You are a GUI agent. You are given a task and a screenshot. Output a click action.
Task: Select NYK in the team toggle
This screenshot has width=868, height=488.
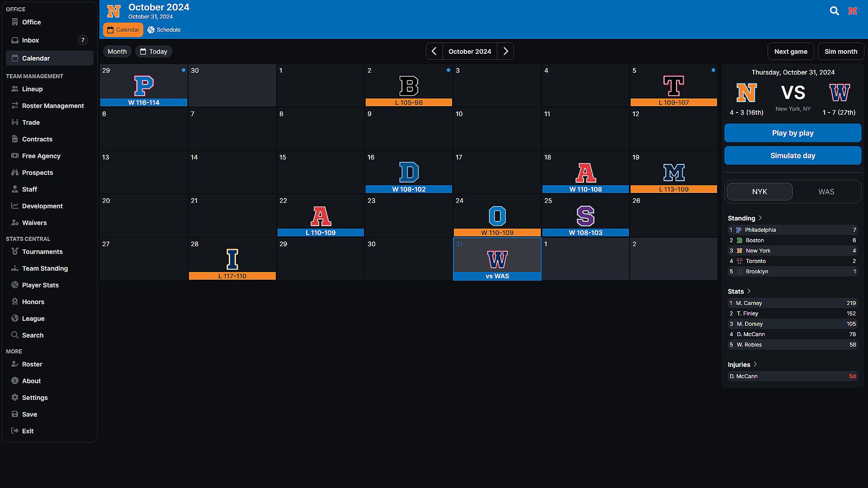click(x=759, y=192)
